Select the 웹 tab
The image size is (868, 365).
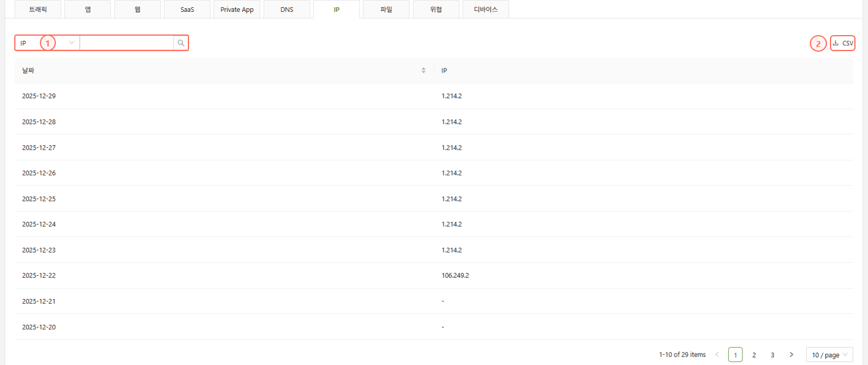(137, 10)
